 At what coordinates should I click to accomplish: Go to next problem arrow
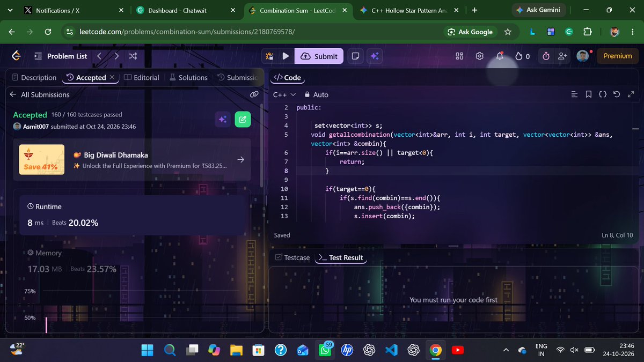click(x=116, y=56)
